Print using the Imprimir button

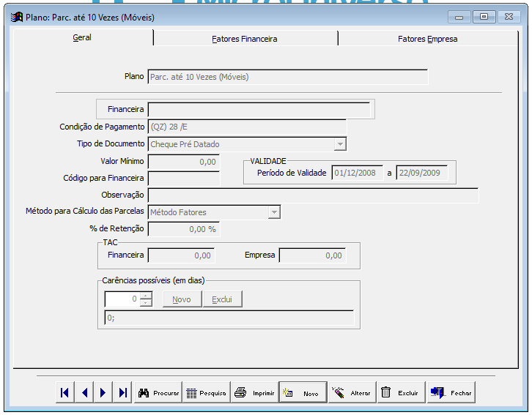click(254, 393)
